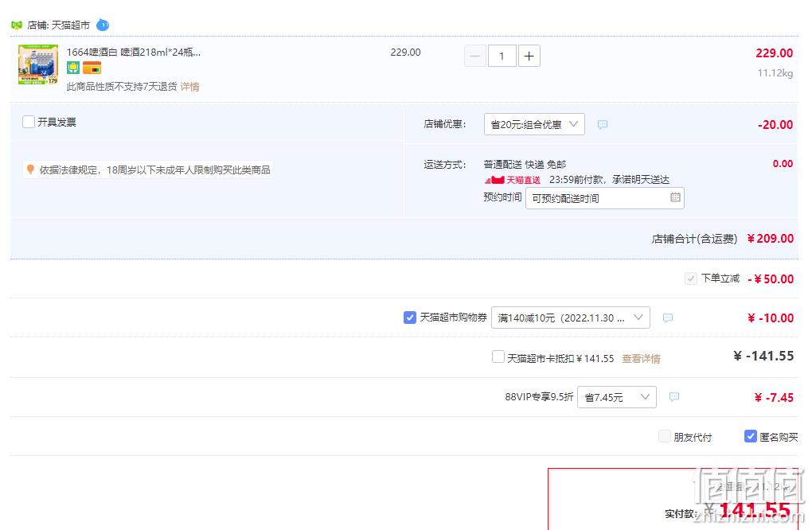Image resolution: width=812 pixels, height=530 pixels.
Task: Open the calendar icon for delivery time
Action: click(x=675, y=197)
